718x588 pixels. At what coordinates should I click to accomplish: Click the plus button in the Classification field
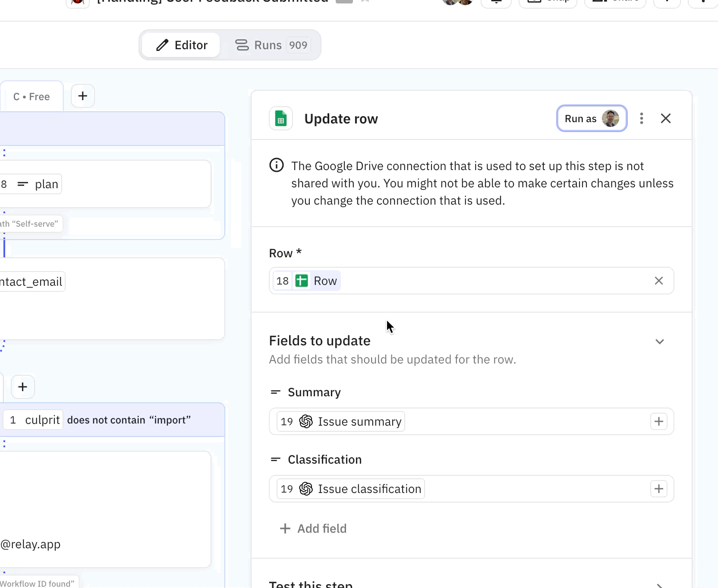click(x=658, y=489)
